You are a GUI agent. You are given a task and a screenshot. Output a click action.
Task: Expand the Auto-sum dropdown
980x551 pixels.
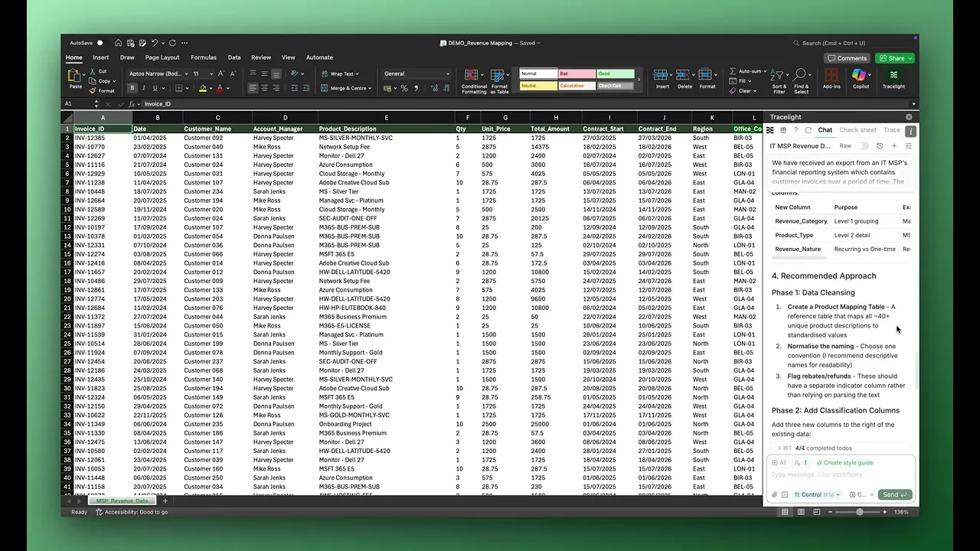point(764,71)
